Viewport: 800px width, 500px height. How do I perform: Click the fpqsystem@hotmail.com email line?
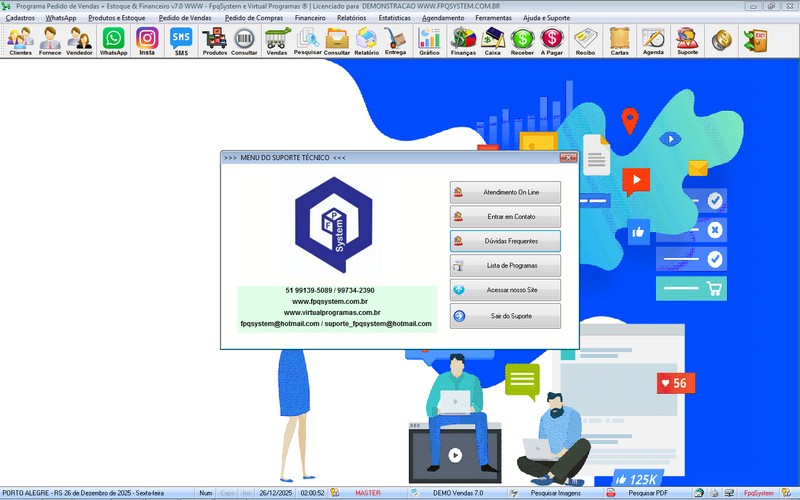tap(336, 323)
